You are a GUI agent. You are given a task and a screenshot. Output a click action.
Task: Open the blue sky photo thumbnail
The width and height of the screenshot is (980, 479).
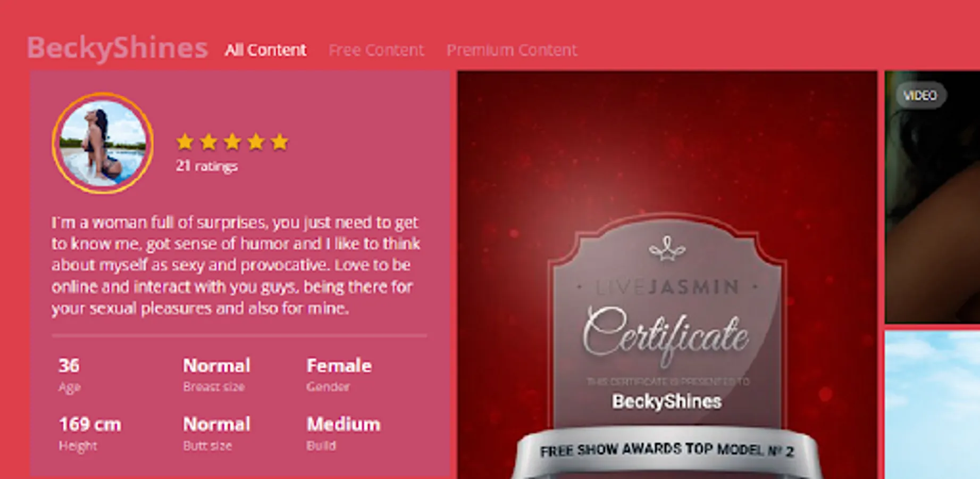click(x=932, y=405)
